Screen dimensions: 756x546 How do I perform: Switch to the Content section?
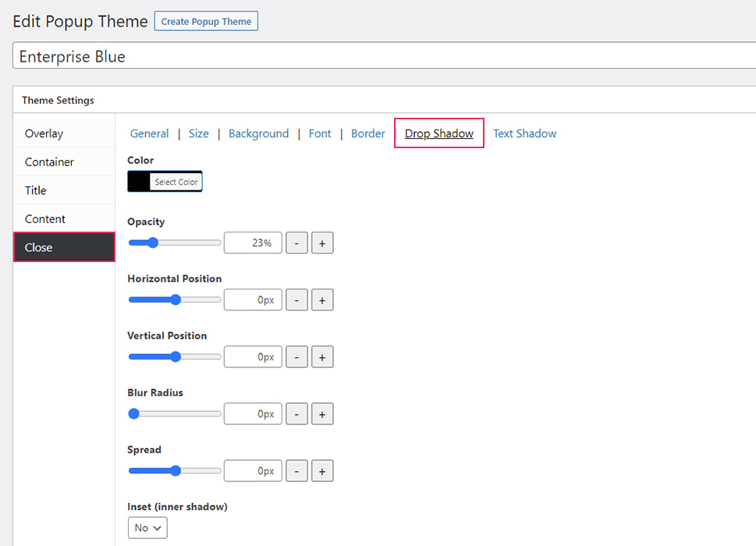(44, 218)
